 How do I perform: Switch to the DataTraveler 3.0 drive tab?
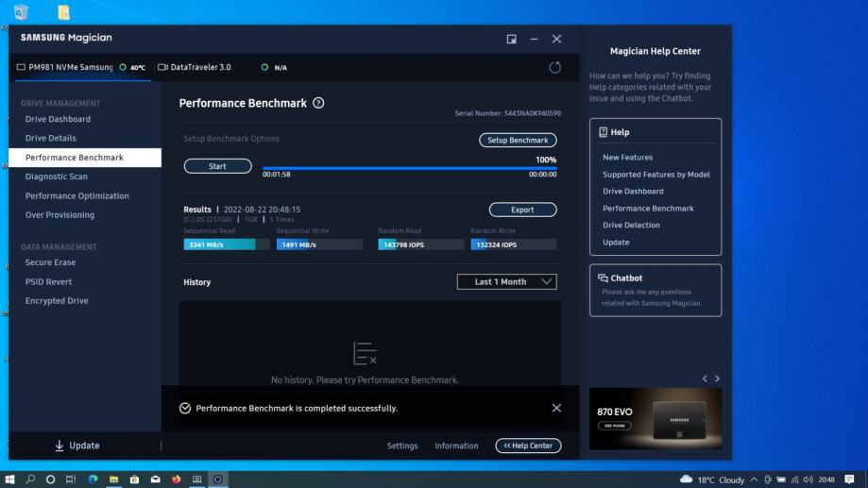[x=199, y=67]
